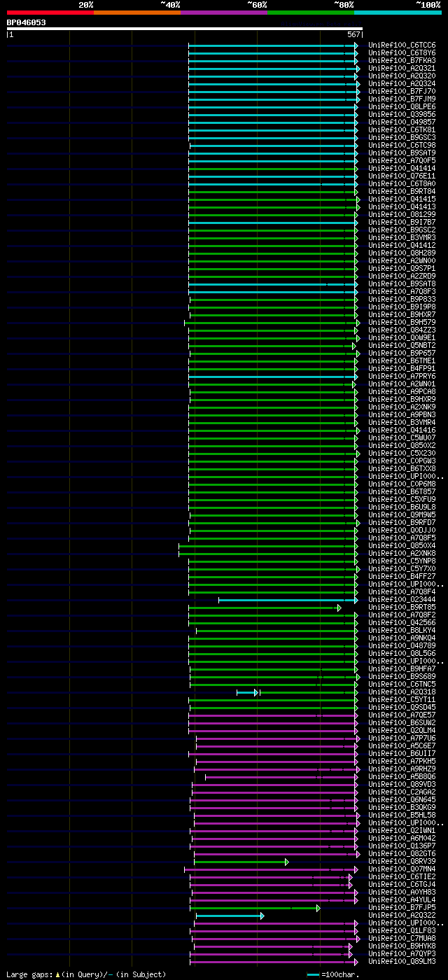Viewport: 448px width, 980px height.
Task: Click the white query sequence ruler bar
Action: [x=184, y=29]
